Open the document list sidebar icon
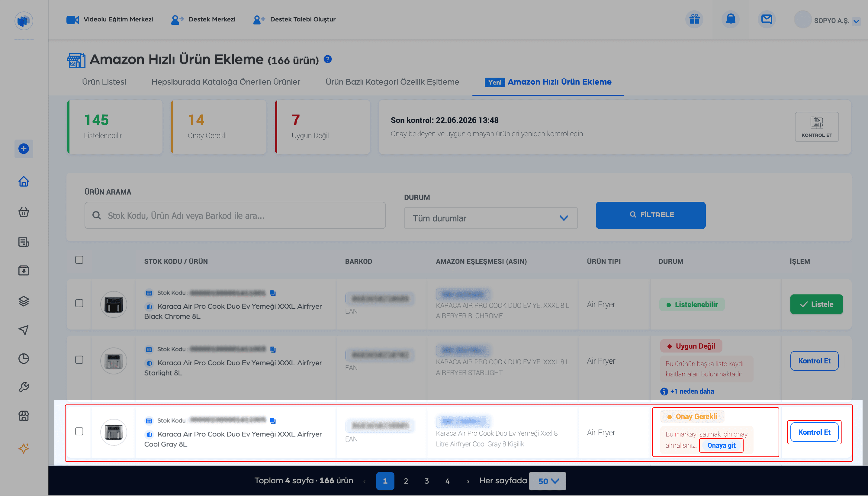The height and width of the screenshot is (496, 868). click(x=24, y=242)
